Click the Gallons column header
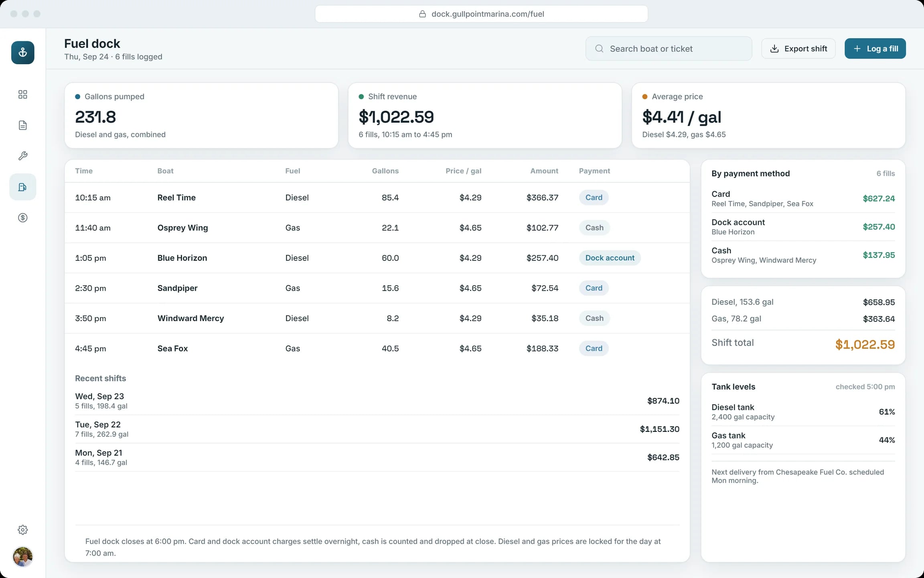Image resolution: width=924 pixels, height=578 pixels. [x=385, y=171]
